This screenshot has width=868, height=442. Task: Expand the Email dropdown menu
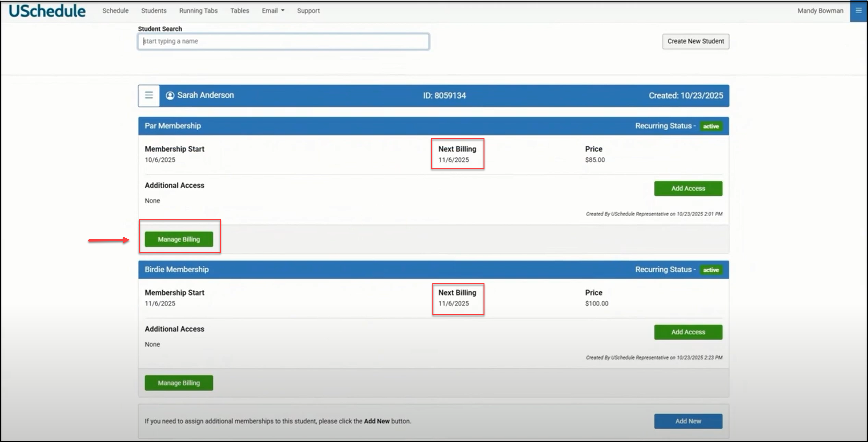pos(273,11)
